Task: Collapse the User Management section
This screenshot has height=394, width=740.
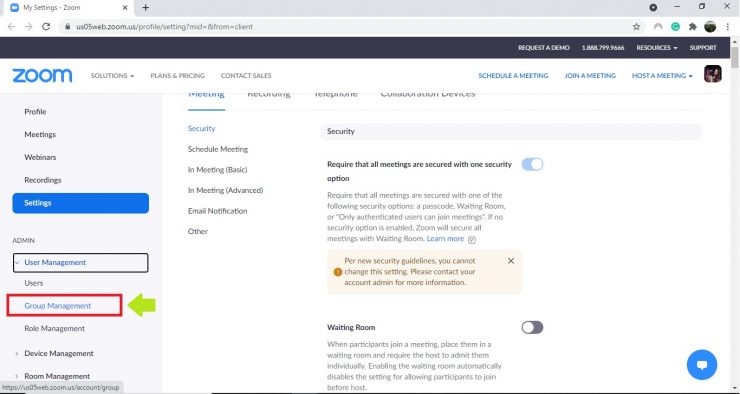Action: pyautogui.click(x=80, y=262)
